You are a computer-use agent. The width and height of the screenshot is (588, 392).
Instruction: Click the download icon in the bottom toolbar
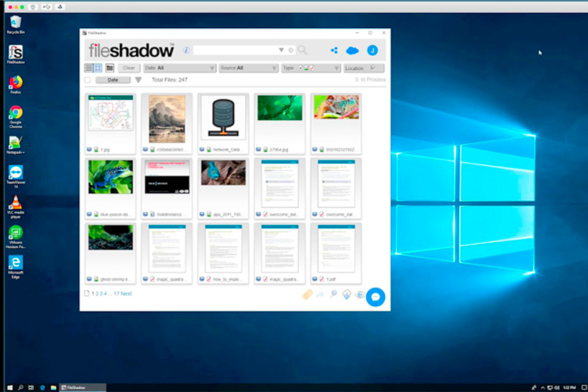pos(347,295)
